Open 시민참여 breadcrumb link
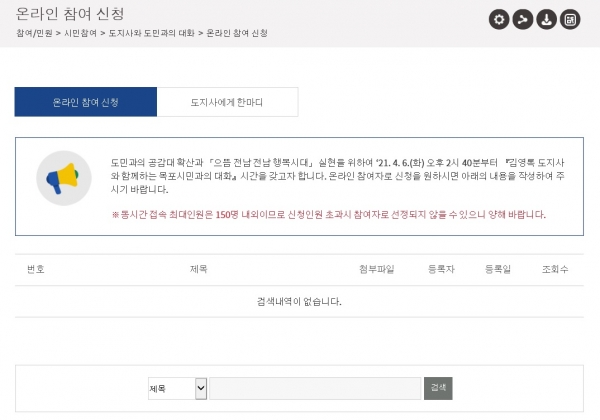600x420 pixels. [80, 34]
